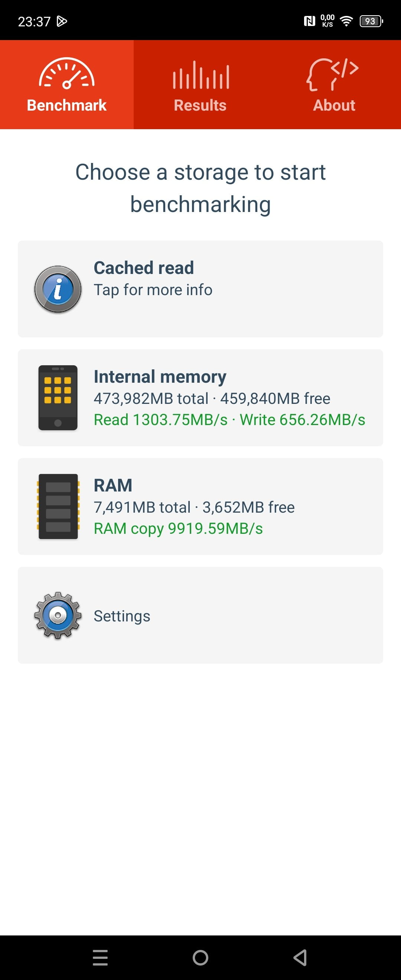Tap the speedometer Benchmark icon
The width and height of the screenshot is (401, 980).
pyautogui.click(x=66, y=73)
